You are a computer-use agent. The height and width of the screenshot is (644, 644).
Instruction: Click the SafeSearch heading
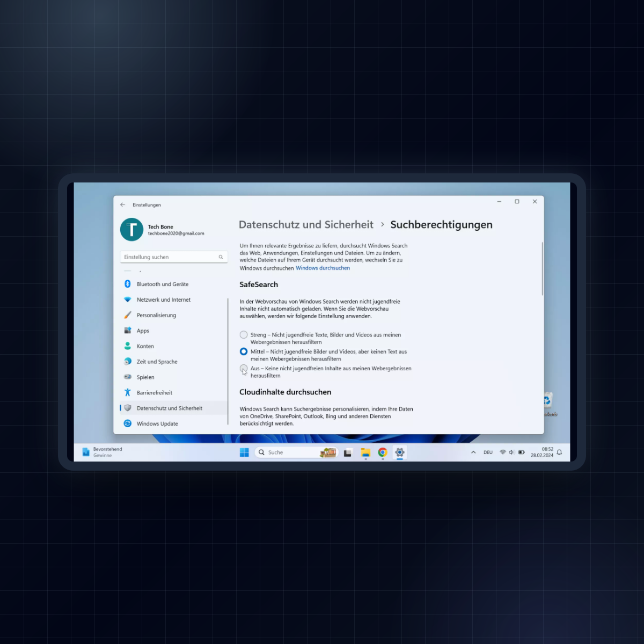[259, 284]
